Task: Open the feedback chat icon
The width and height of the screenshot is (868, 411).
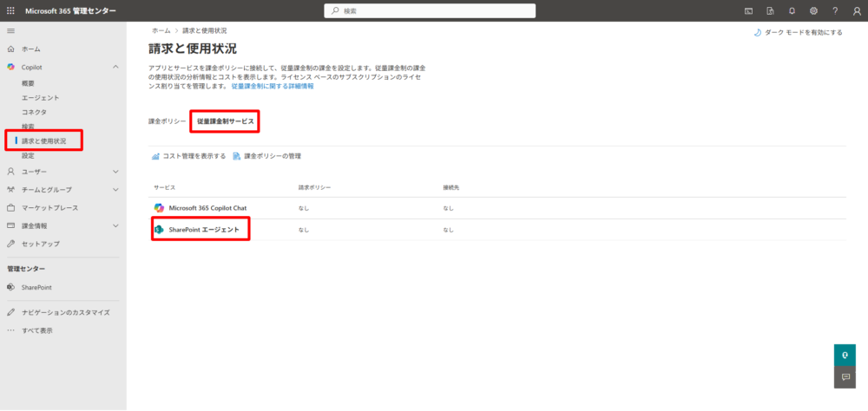Action: 845,377
